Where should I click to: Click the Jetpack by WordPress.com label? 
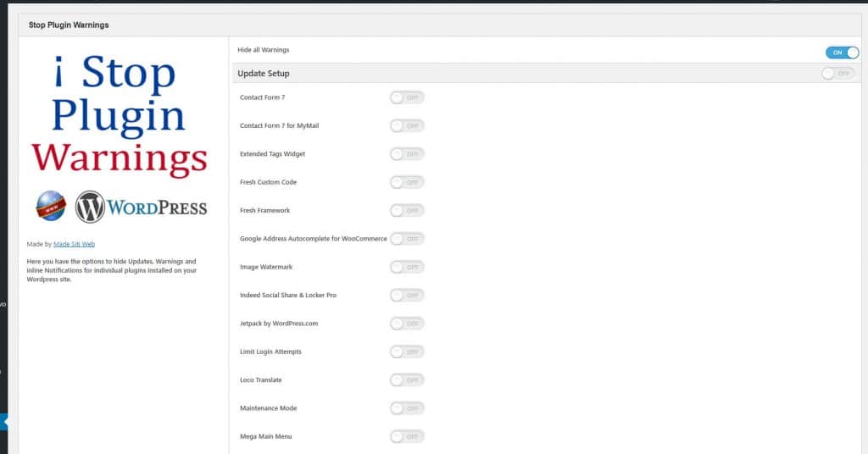(x=279, y=324)
